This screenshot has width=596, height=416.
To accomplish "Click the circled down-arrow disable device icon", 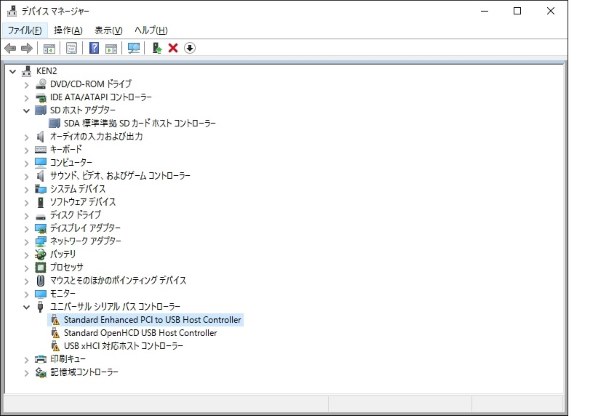I will 190,48.
